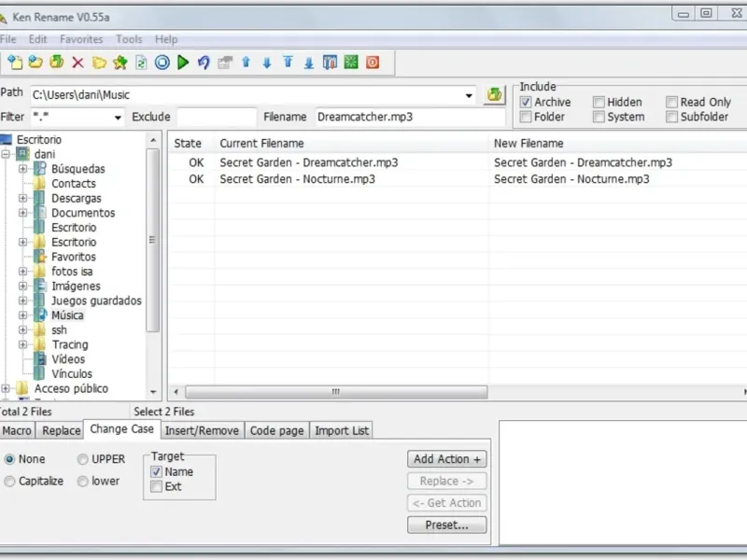The image size is (747, 560).
Task: Open the Tools menu
Action: (129, 39)
